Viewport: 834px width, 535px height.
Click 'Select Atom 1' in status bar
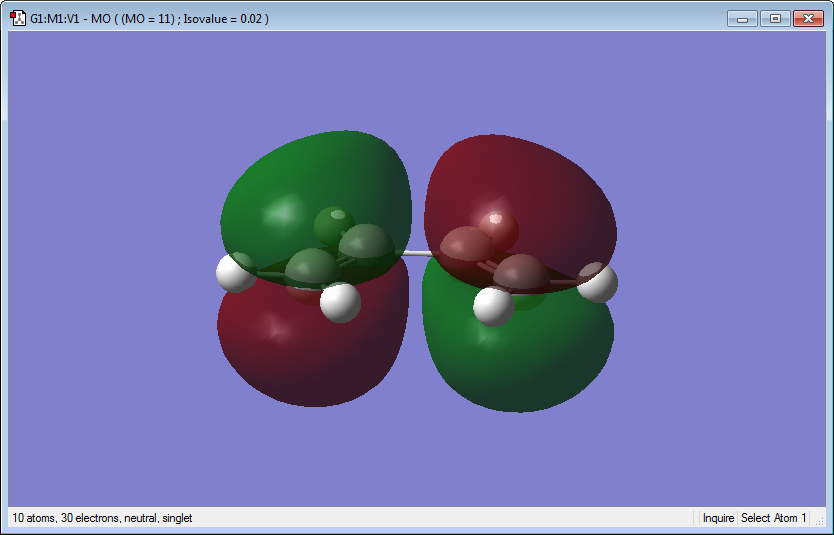773,517
